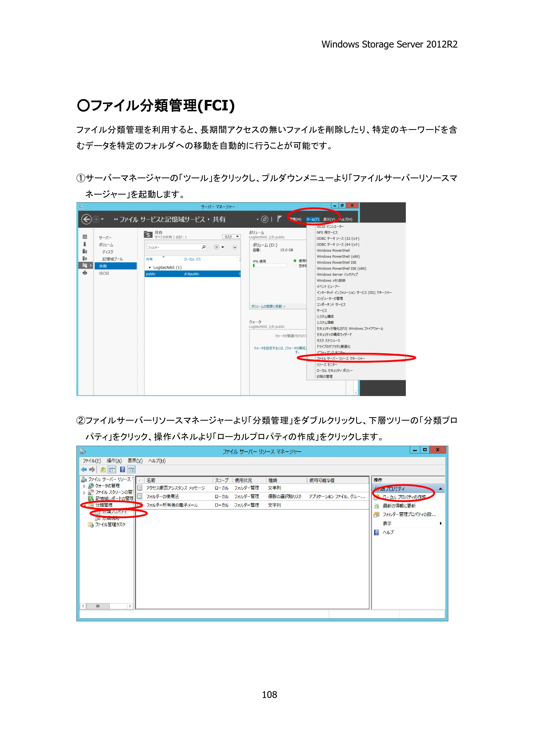
Task: Click the dashboard icon in Server Manager sidebar
Action: pos(85,237)
